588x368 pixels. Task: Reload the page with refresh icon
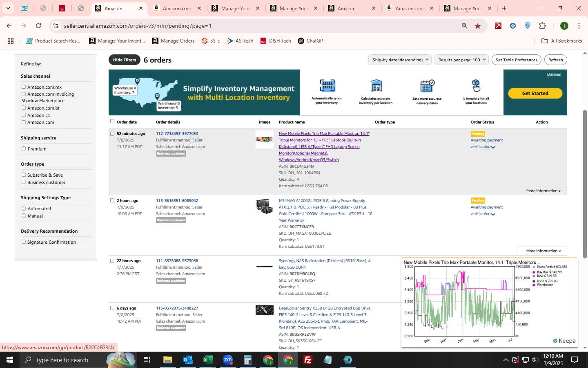(x=38, y=26)
